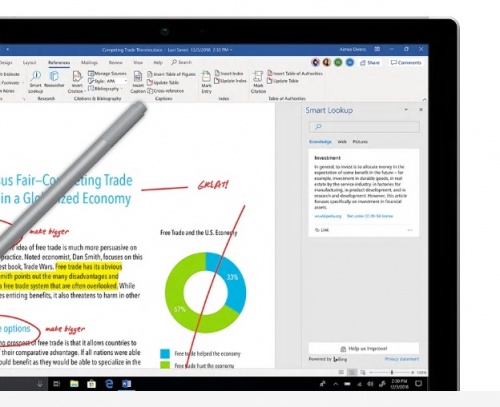The height and width of the screenshot is (407, 500).
Task: Click the Mark Entry button
Action: point(206,82)
